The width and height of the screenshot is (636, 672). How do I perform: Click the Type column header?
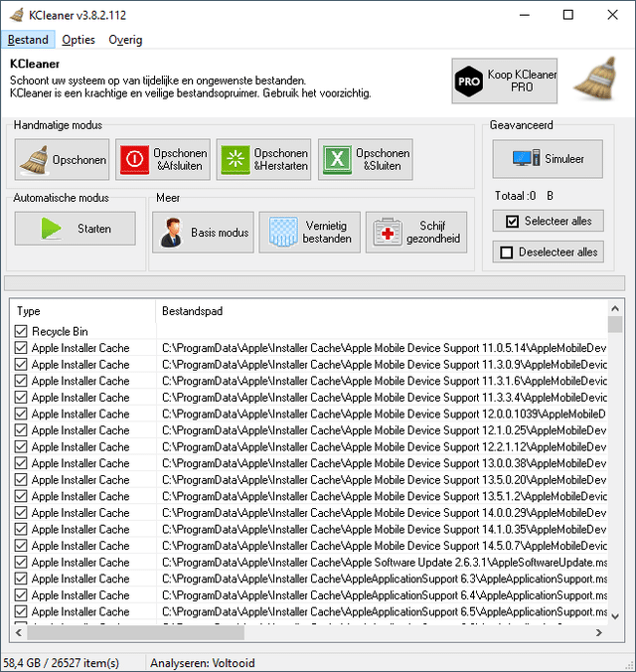[x=82, y=311]
